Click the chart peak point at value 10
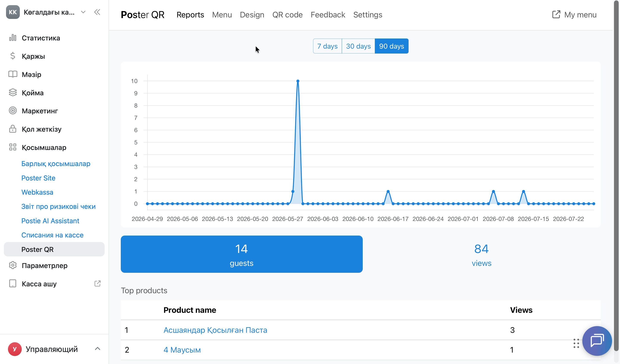Viewport: 620px width, 364px height. click(298, 81)
